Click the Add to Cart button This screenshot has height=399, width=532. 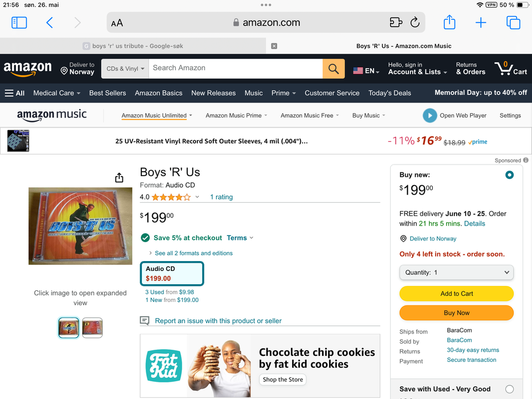coord(456,294)
